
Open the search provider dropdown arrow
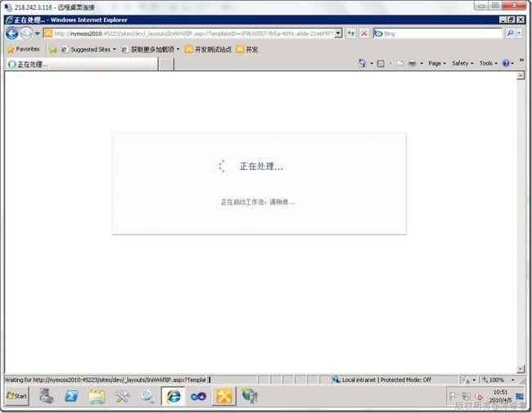click(x=519, y=34)
